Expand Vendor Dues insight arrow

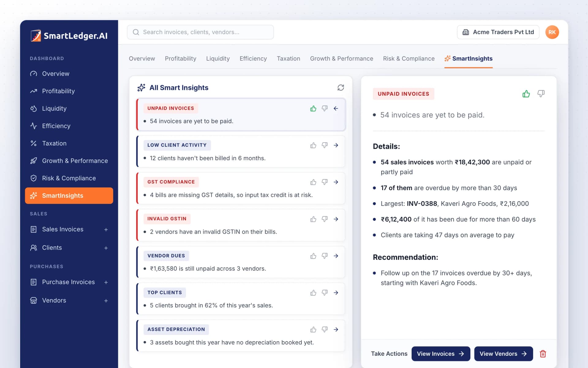[336, 256]
